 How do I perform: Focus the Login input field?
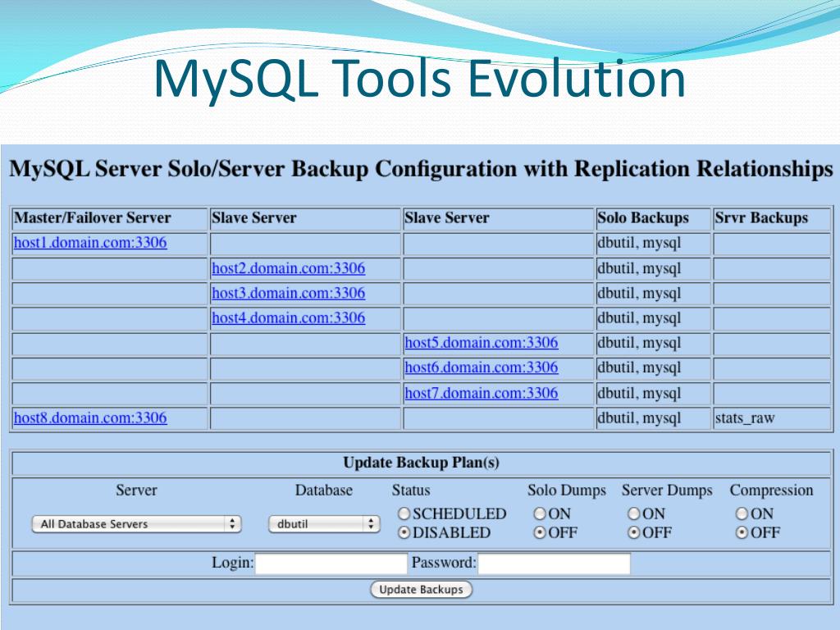click(331, 564)
